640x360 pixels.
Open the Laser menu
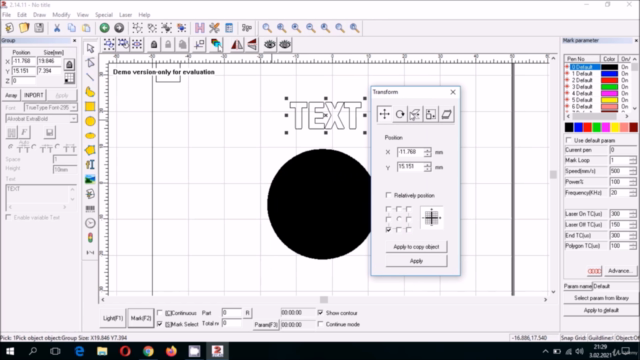(x=125, y=15)
